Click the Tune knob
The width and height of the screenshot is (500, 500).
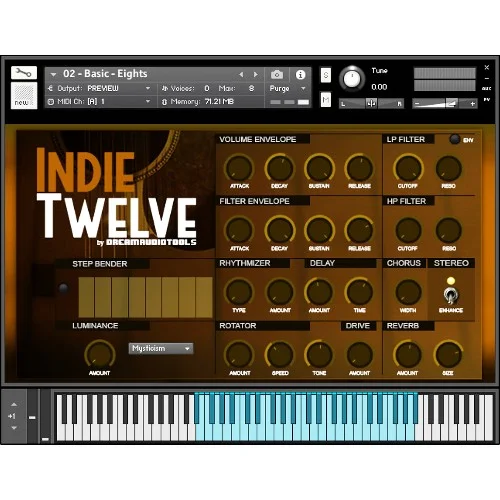pos(352,79)
